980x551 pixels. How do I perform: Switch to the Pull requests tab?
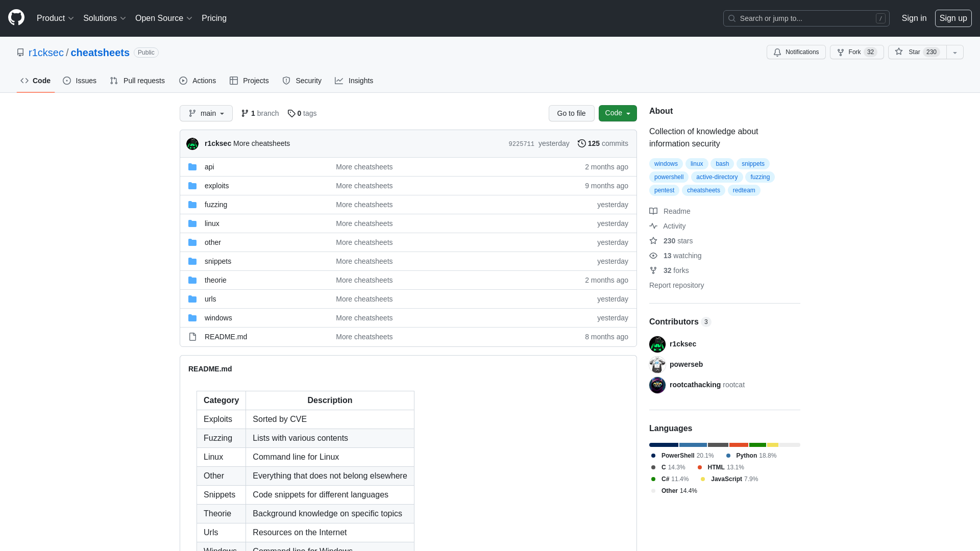(x=137, y=81)
